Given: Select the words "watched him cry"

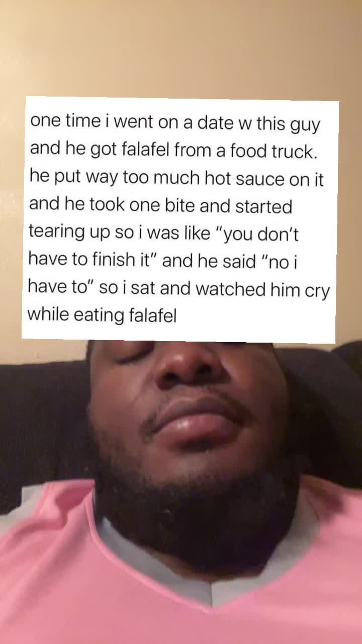Looking at the screenshot, I should click(262, 289).
